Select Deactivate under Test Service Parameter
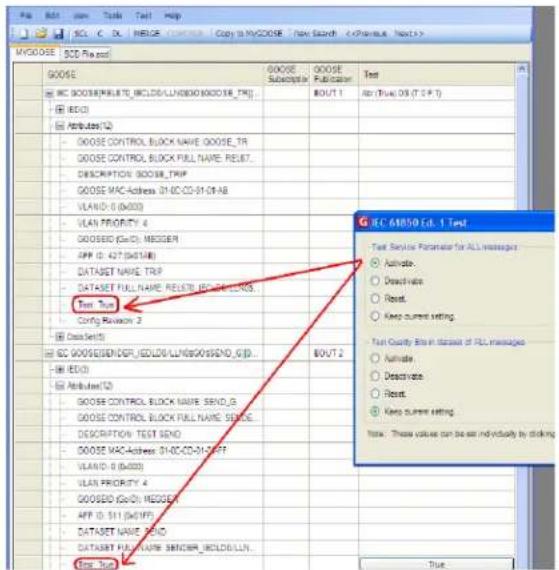Screen dimensions: 559x570 click(375, 281)
